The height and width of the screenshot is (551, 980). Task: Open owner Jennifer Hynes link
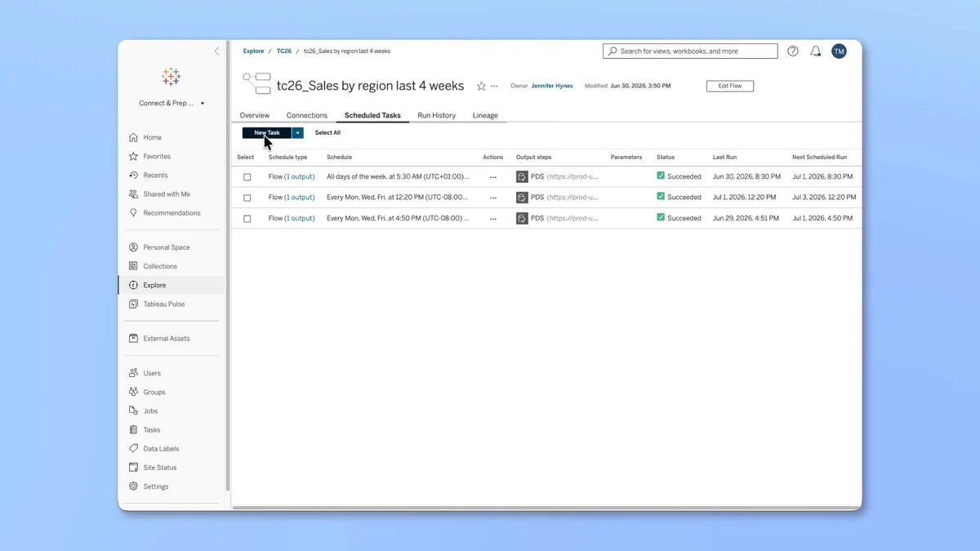click(552, 86)
